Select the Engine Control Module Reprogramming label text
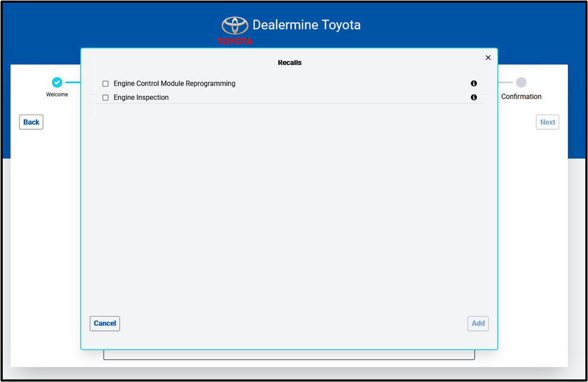Screen dimensions: 588x382 [175, 83]
